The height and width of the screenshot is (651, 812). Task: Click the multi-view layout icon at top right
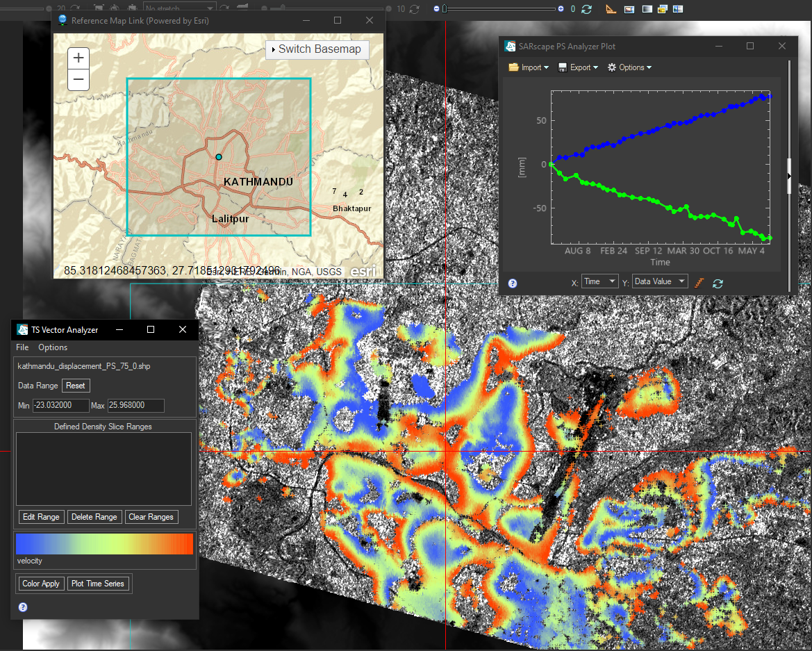[x=677, y=9]
